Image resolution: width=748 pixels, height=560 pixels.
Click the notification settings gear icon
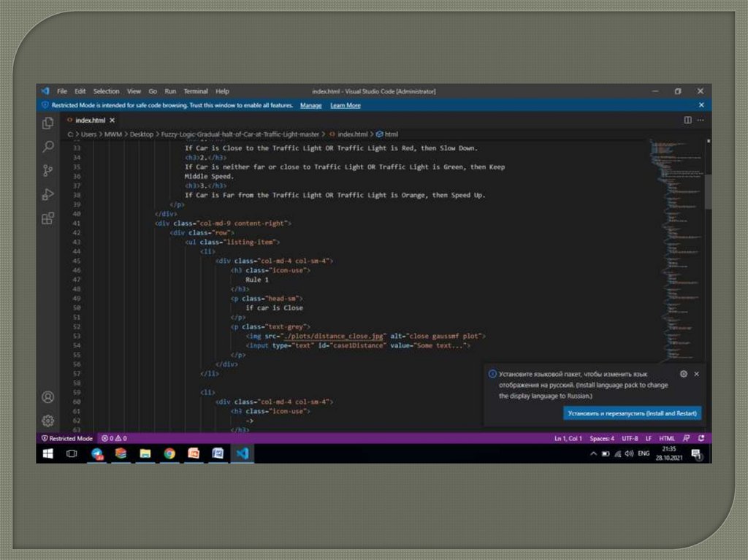point(684,374)
